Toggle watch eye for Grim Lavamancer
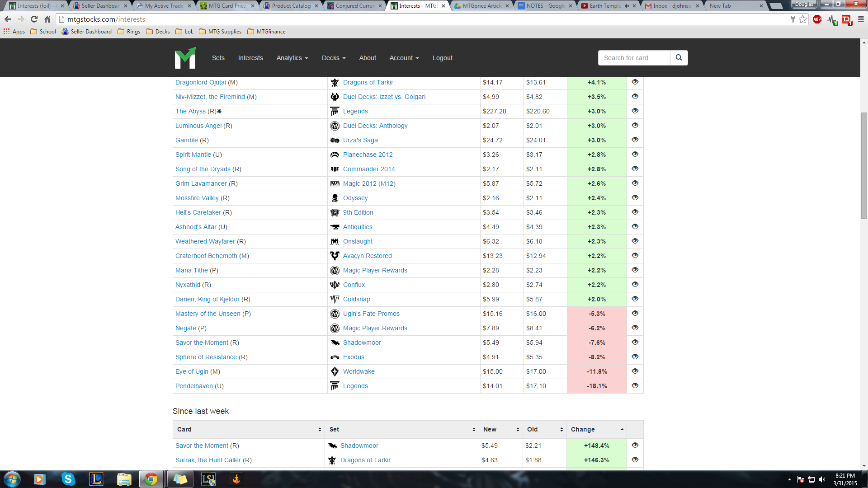Screen dimensions: 868x488 635,183
